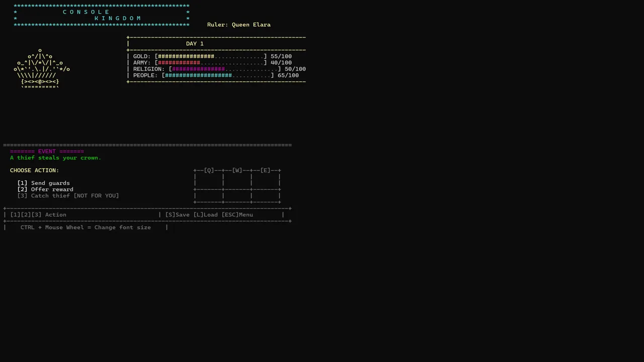
Task: Click the [S]Save option
Action: click(x=178, y=215)
